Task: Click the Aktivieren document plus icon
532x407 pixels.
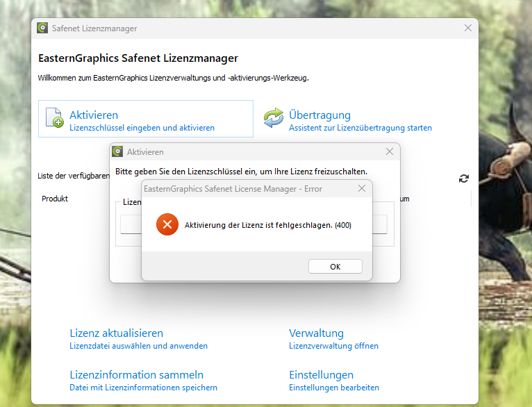Action: pyautogui.click(x=54, y=117)
